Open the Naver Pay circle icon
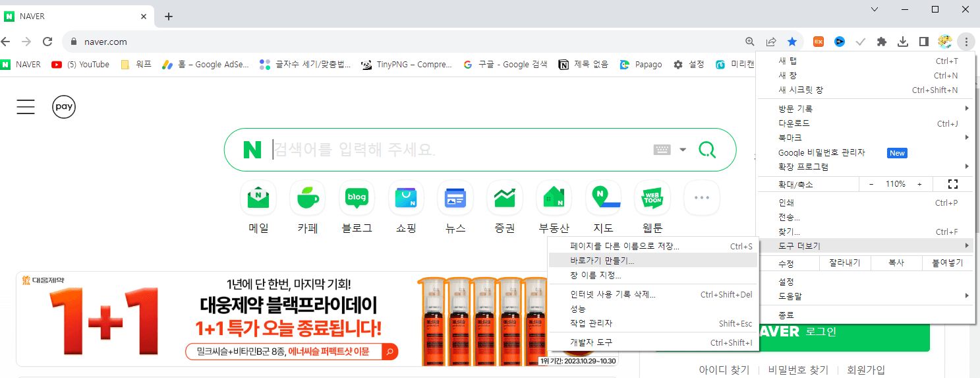The height and width of the screenshot is (378, 980). point(64,107)
